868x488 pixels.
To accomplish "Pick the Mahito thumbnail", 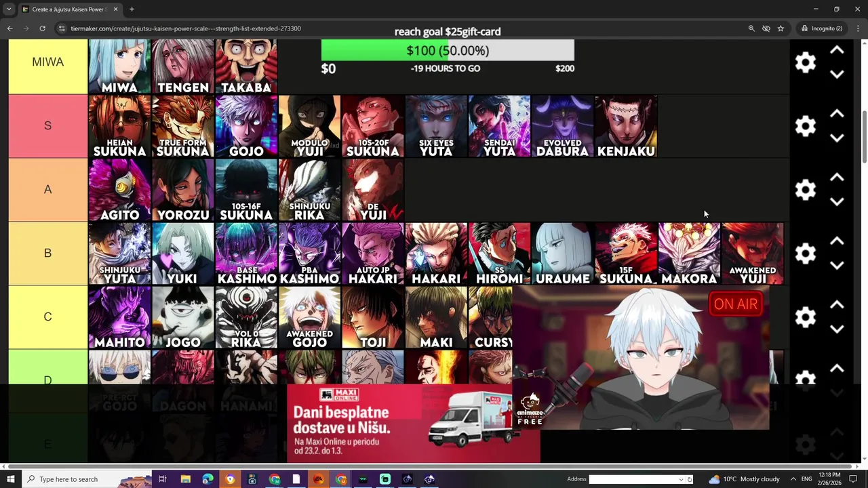I will click(119, 317).
